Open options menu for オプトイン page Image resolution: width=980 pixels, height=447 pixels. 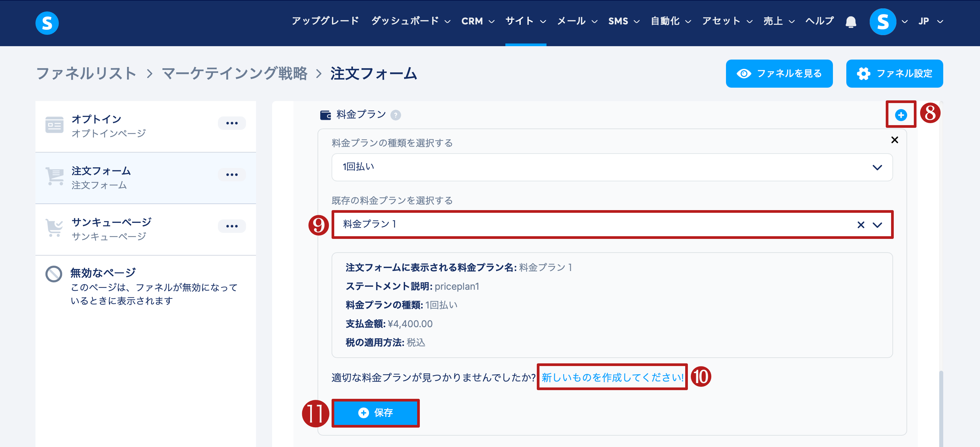tap(232, 123)
